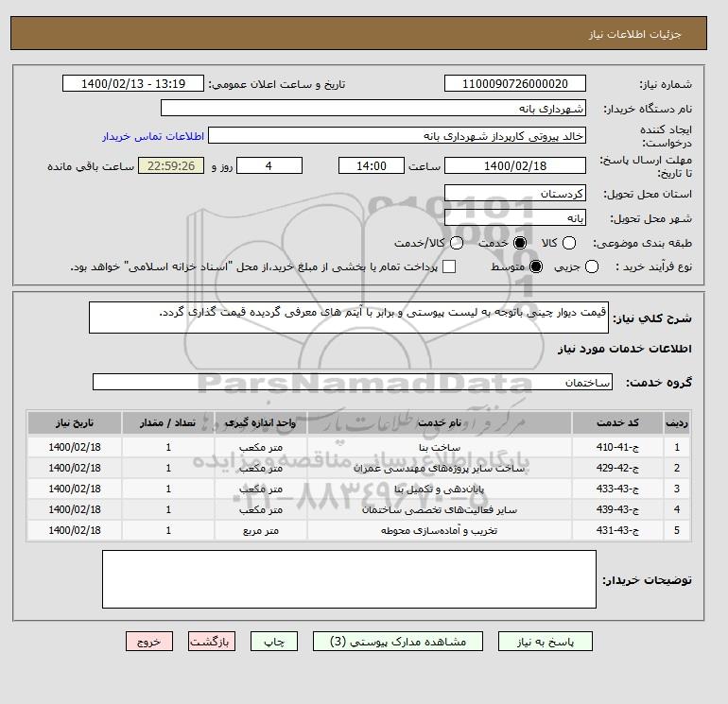Choose the جزیی purchase type radio
728x704 pixels.
(x=592, y=266)
